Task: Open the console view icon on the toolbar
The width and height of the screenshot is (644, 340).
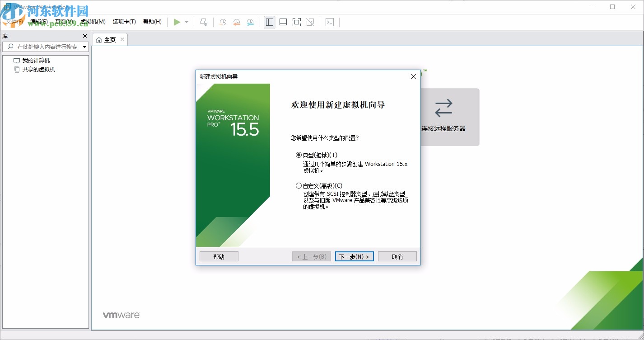Action: (329, 22)
